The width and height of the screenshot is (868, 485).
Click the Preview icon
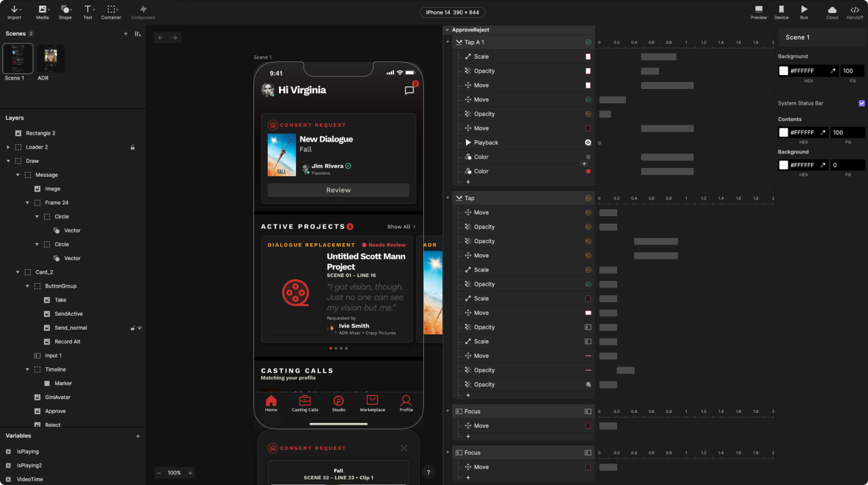(x=758, y=12)
